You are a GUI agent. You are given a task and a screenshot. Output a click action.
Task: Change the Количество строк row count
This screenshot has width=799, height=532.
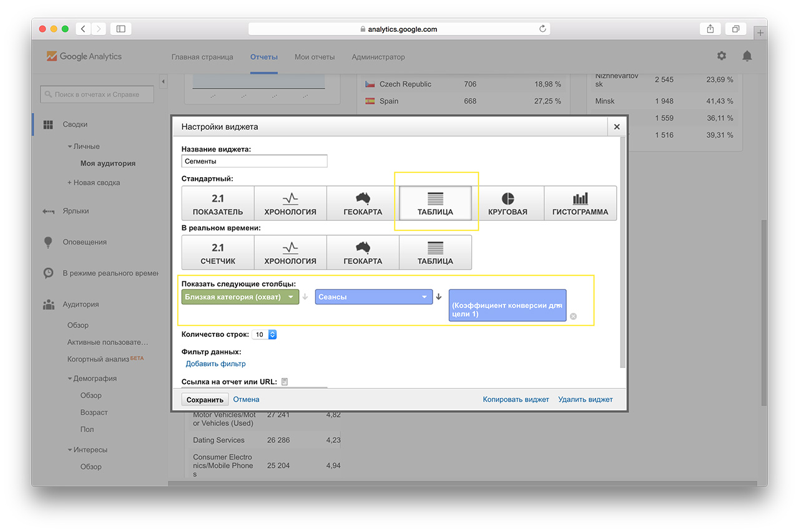tap(265, 335)
